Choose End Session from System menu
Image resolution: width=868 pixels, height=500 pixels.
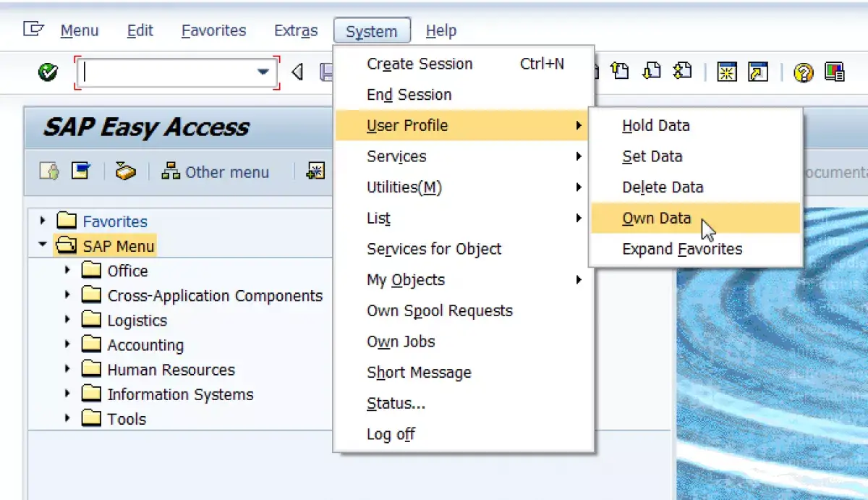[x=464, y=95]
